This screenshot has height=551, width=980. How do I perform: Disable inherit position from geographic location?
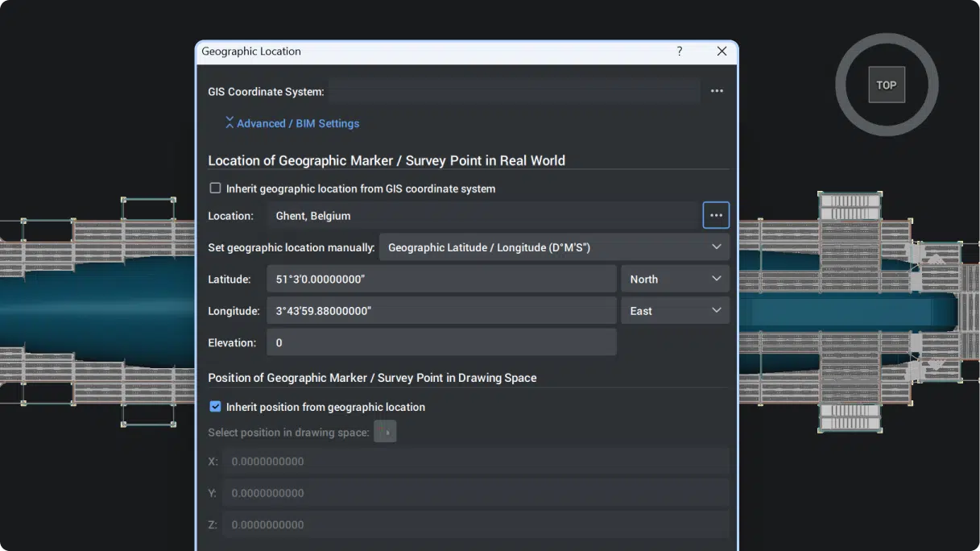click(x=215, y=406)
